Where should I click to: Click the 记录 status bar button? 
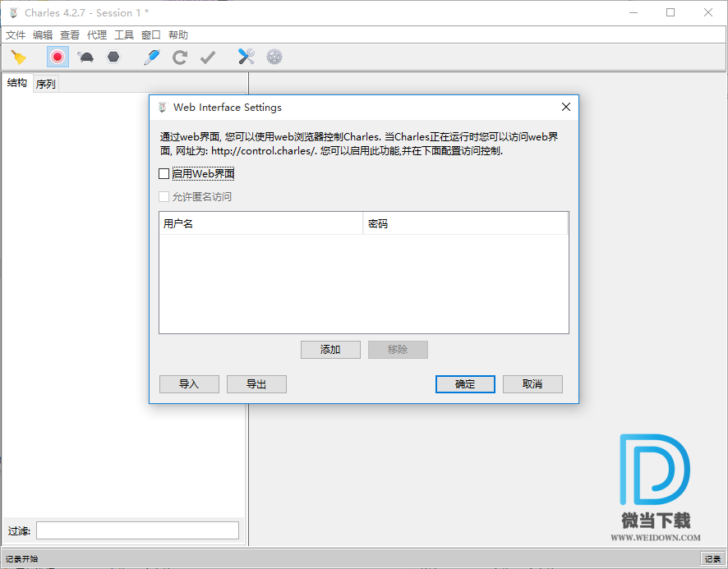pyautogui.click(x=712, y=559)
